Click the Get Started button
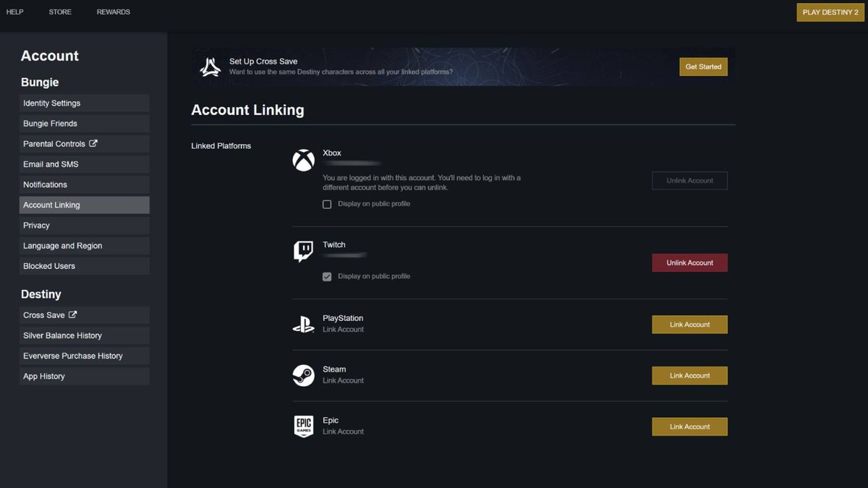 [x=703, y=66]
